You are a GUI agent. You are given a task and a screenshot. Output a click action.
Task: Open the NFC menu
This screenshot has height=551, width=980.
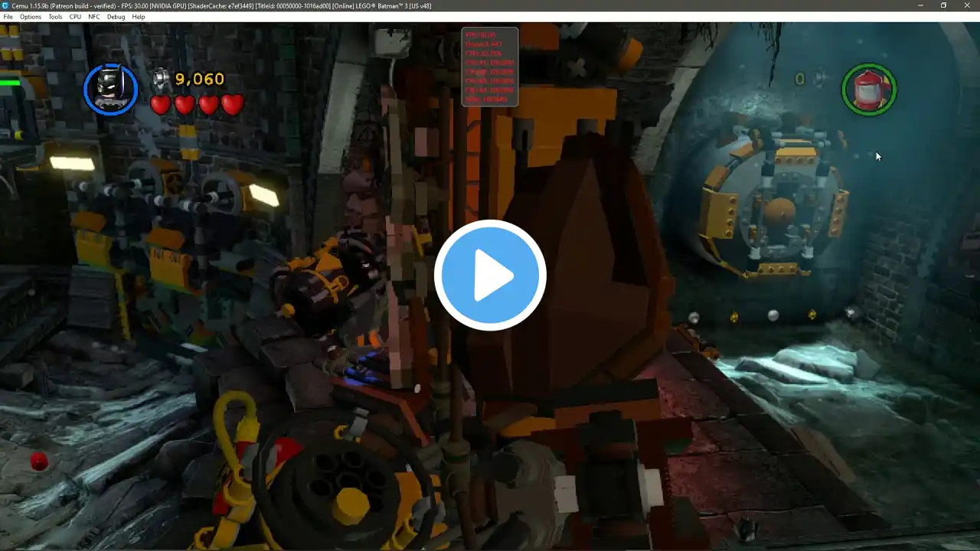click(x=94, y=17)
